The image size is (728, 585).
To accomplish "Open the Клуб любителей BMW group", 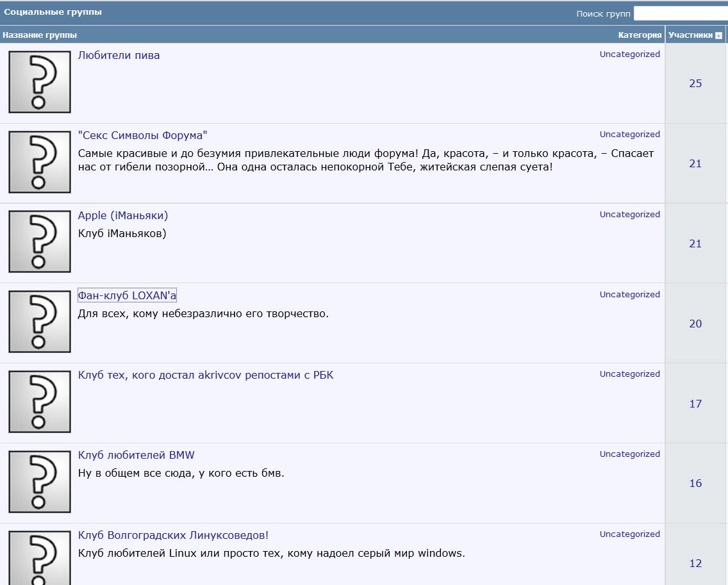I will pyautogui.click(x=136, y=456).
